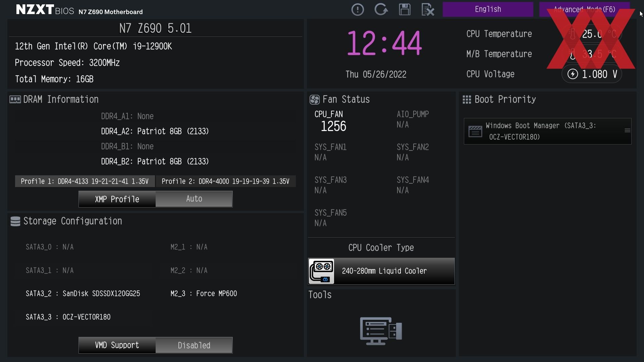Image resolution: width=644 pixels, height=362 pixels.
Task: Click DDR4_B2 Patriot 8GB row
Action: coord(155,162)
